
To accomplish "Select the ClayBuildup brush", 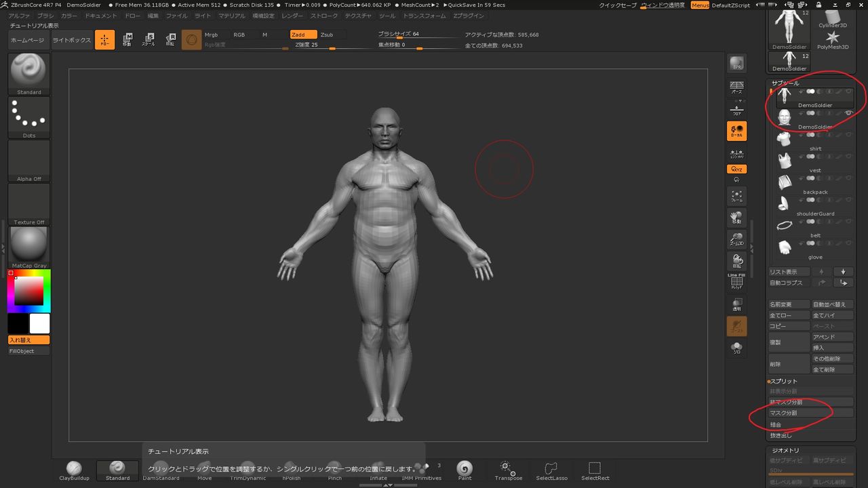I will (74, 469).
